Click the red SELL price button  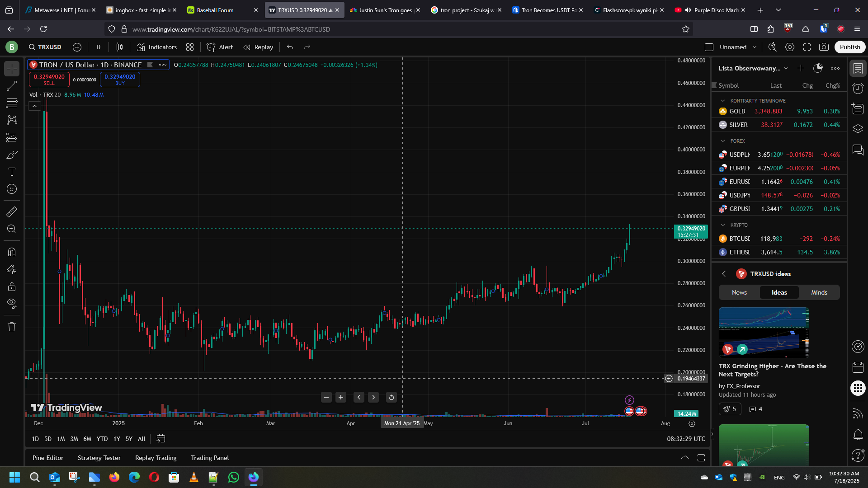(x=49, y=80)
